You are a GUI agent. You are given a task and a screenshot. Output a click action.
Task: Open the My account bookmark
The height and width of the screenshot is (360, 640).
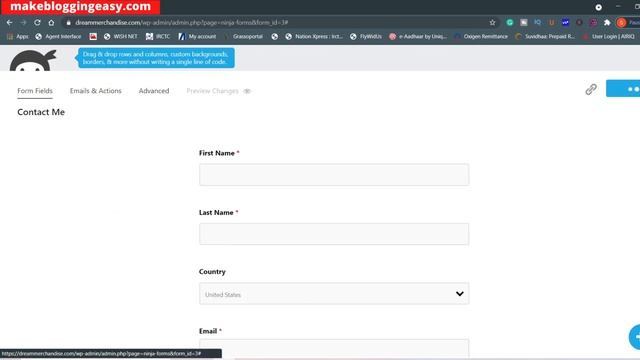coord(198,36)
